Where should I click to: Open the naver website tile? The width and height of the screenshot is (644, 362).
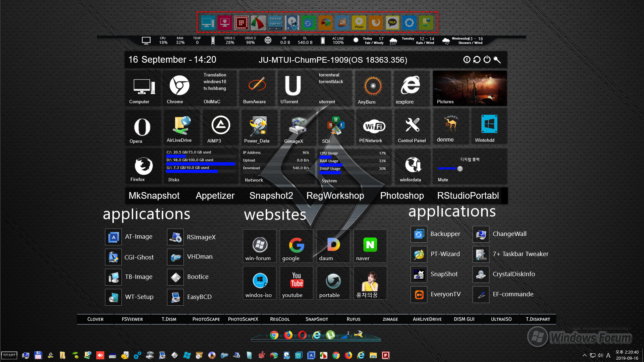click(370, 246)
